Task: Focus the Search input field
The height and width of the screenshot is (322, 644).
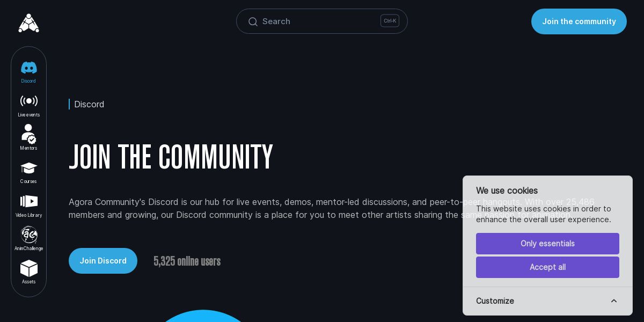Action: (322, 21)
